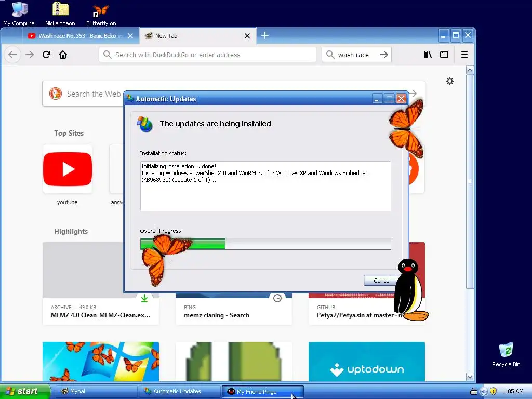Switch to Mypal taskbar button
The image size is (532, 399).
[x=96, y=391]
